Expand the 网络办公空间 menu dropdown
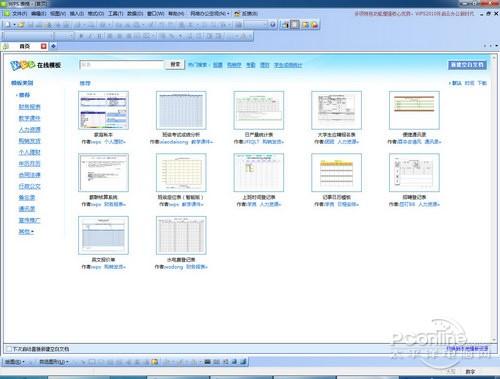Image resolution: width=500 pixels, height=379 pixels. click(x=210, y=14)
